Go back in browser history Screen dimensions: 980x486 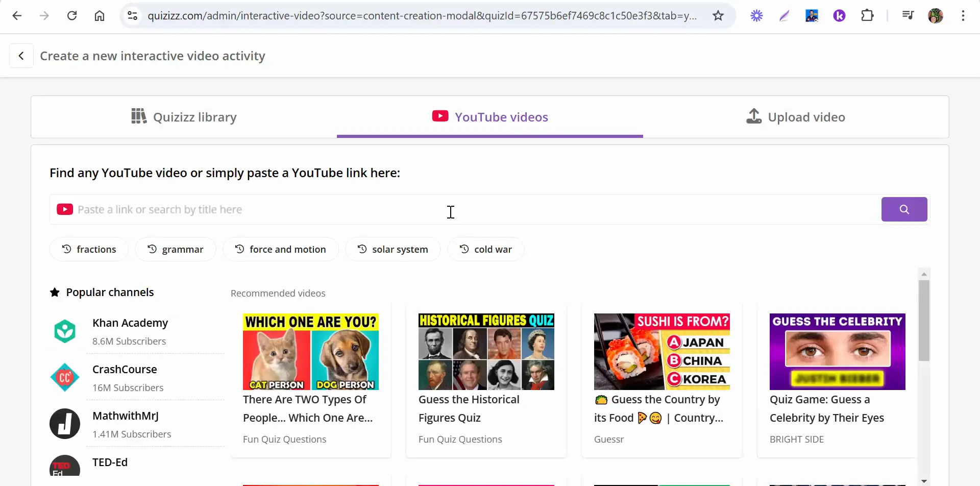[x=17, y=16]
